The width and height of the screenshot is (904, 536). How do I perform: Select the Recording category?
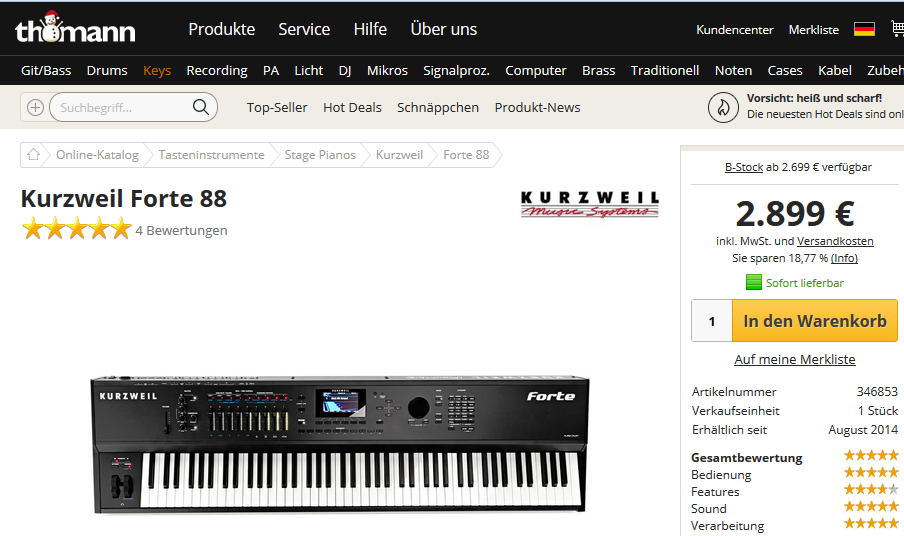pyautogui.click(x=217, y=70)
